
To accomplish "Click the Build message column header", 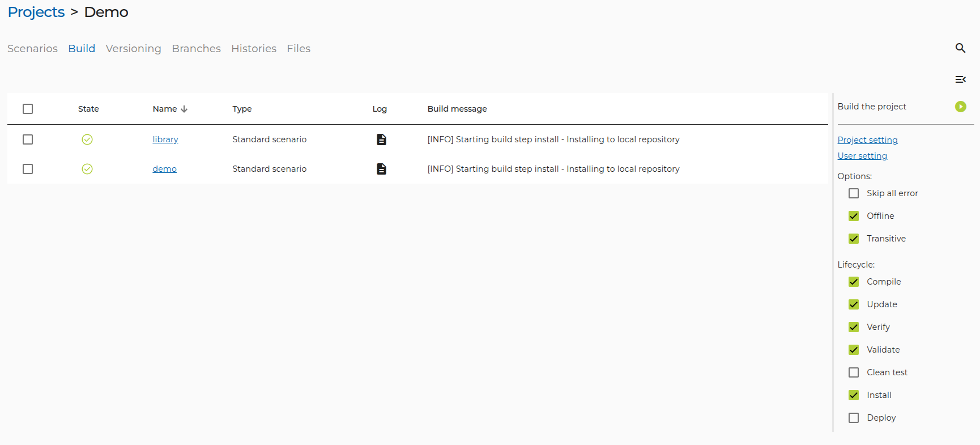I will pos(457,109).
